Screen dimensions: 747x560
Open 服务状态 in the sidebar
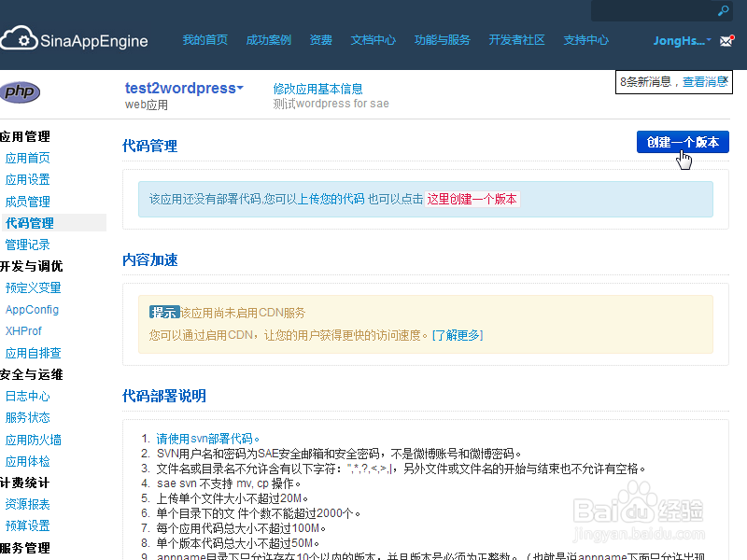[28, 417]
